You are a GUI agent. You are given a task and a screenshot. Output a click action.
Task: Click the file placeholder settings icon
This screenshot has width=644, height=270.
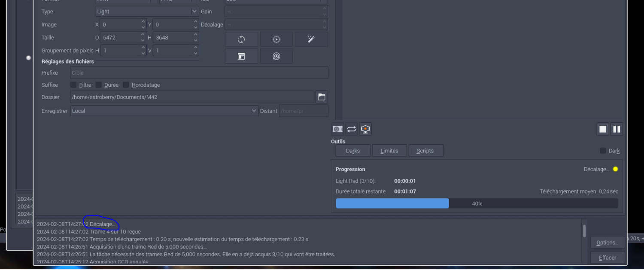[241, 56]
